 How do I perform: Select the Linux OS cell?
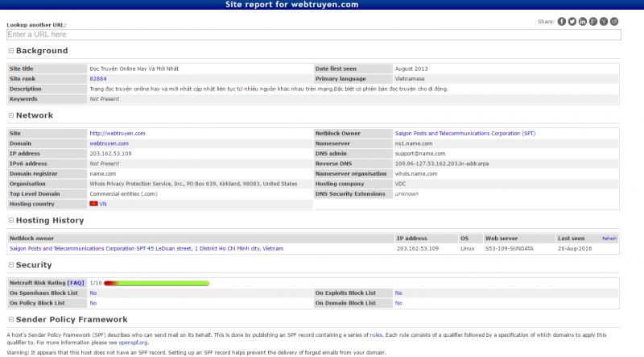(468, 248)
